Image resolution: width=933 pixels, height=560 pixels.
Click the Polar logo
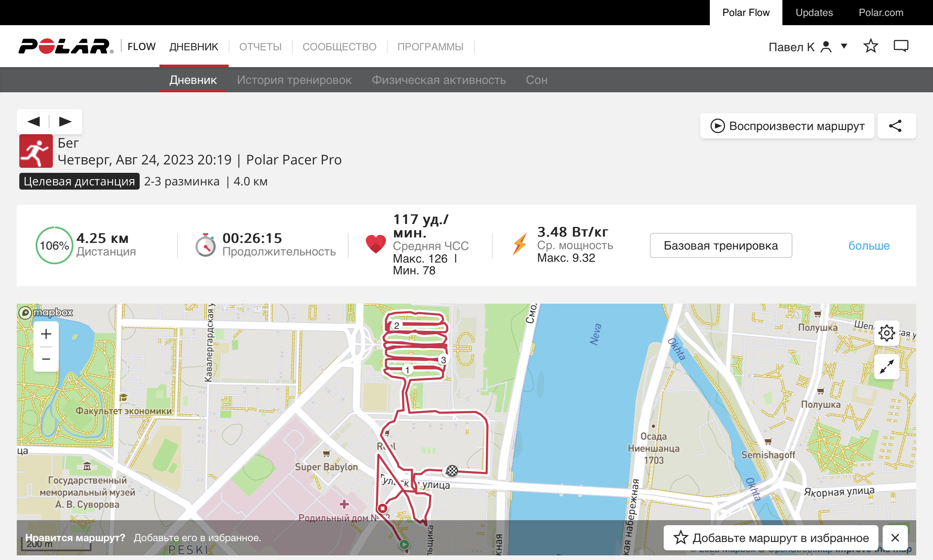66,46
